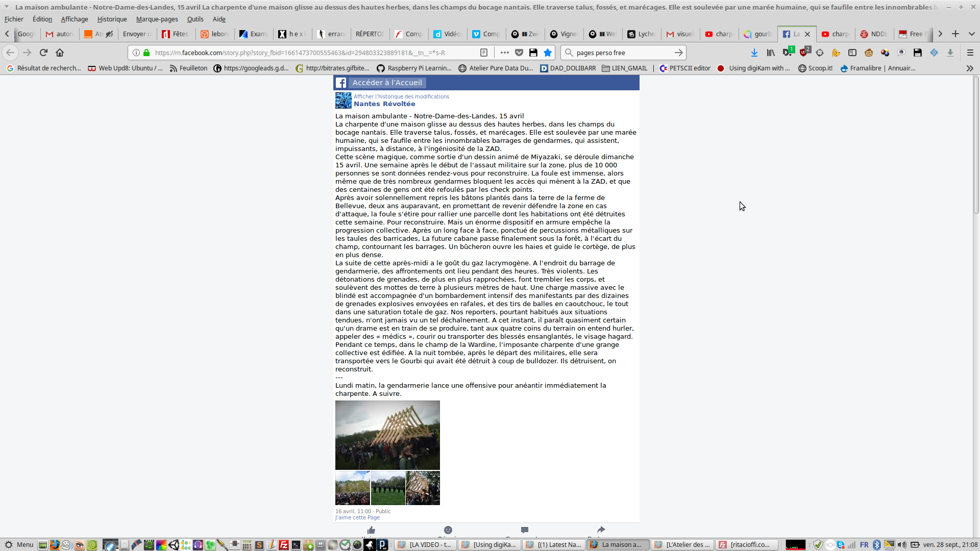Open the uBlock Origin extension icon

point(804,52)
